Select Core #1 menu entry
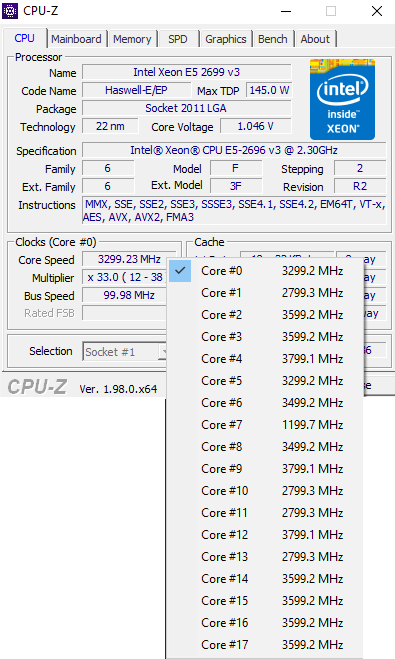The image size is (395, 659). [265, 293]
